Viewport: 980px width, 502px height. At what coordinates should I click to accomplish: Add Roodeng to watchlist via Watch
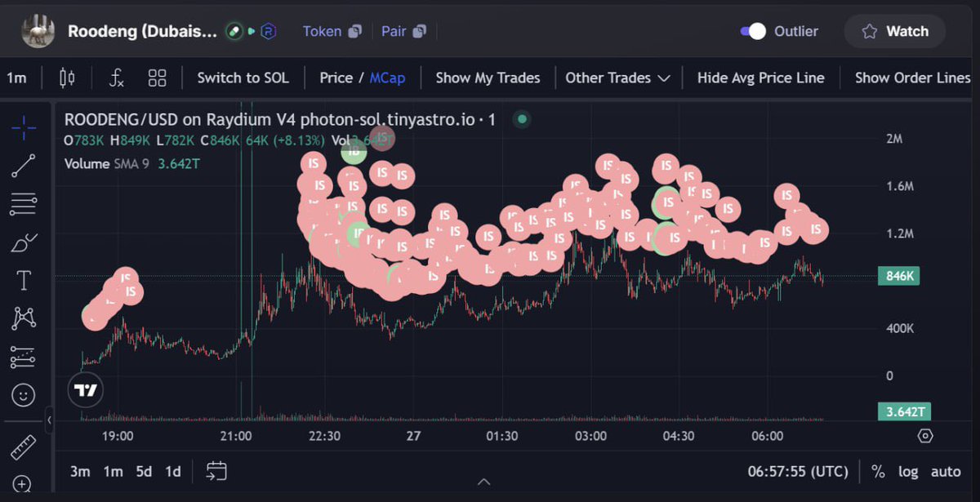(x=894, y=30)
